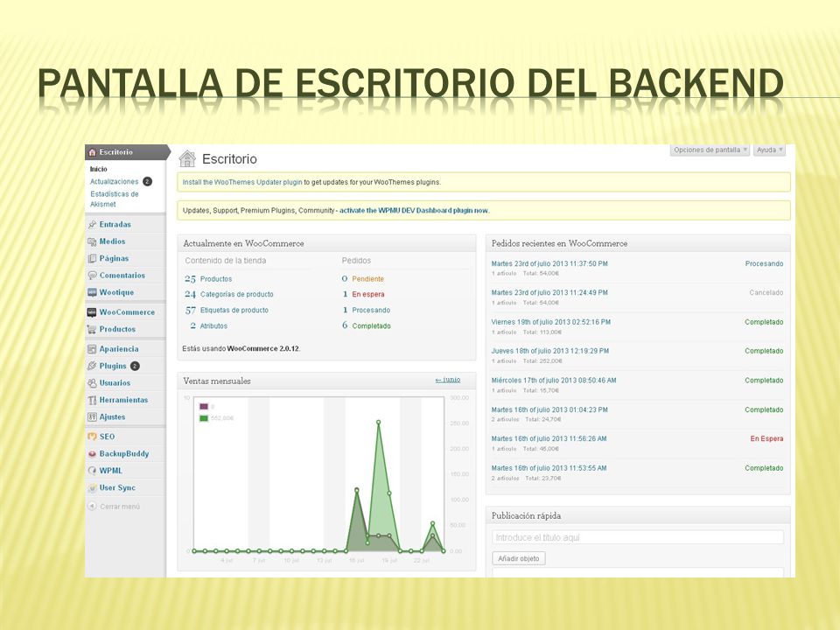
Task: Click the Apariencia appearance icon
Action: point(92,349)
